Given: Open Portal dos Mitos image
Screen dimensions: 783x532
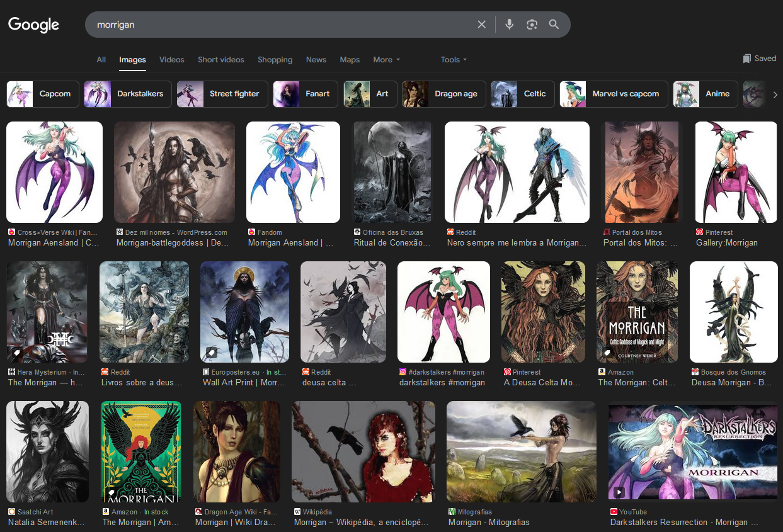Looking at the screenshot, I should [642, 172].
